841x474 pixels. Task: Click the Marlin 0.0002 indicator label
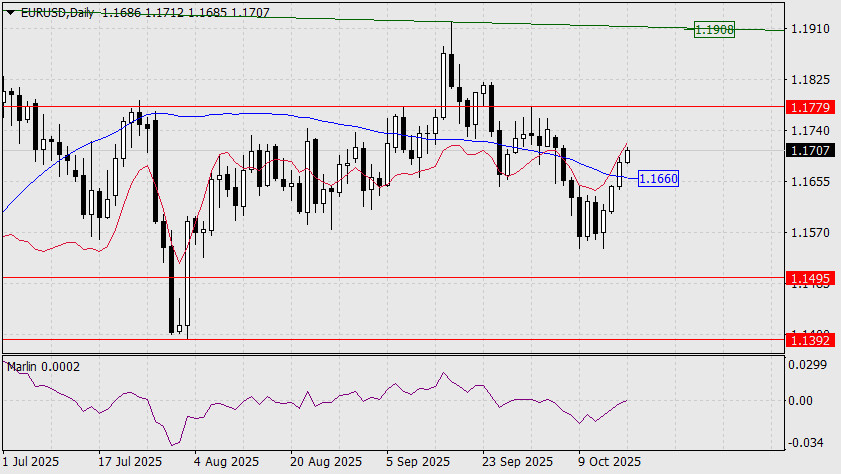43,367
